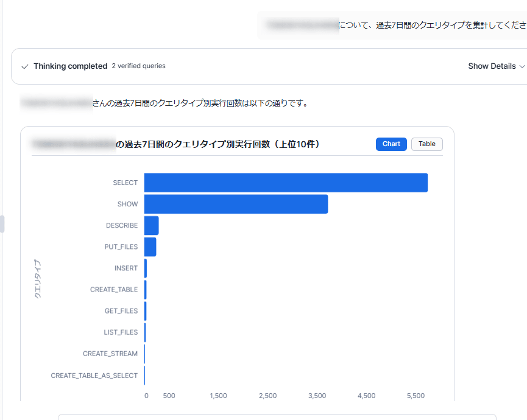Viewport: 527px width, 420px height.
Task: Click the left sidebar collapse handle
Action: [x=2, y=223]
